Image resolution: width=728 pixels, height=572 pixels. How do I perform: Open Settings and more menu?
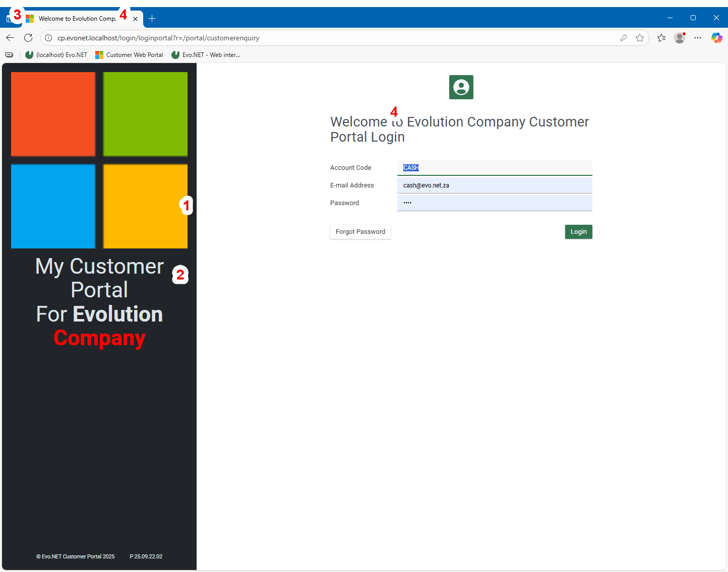[x=698, y=38]
